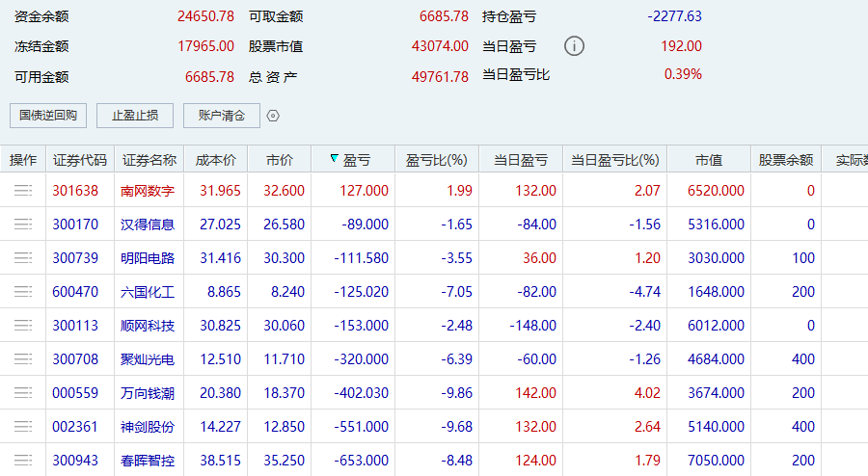Click the 国债逆回购 button
This screenshot has height=476, width=868.
point(48,116)
